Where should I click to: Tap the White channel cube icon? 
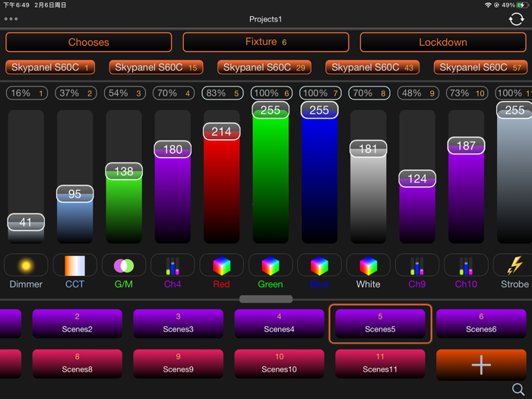tap(368, 266)
